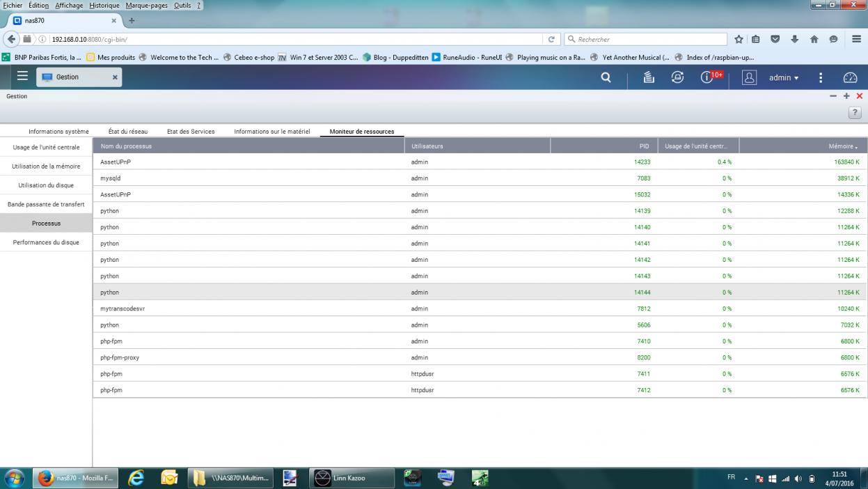Close the Gestion app tab
The width and height of the screenshot is (868, 489).
115,77
